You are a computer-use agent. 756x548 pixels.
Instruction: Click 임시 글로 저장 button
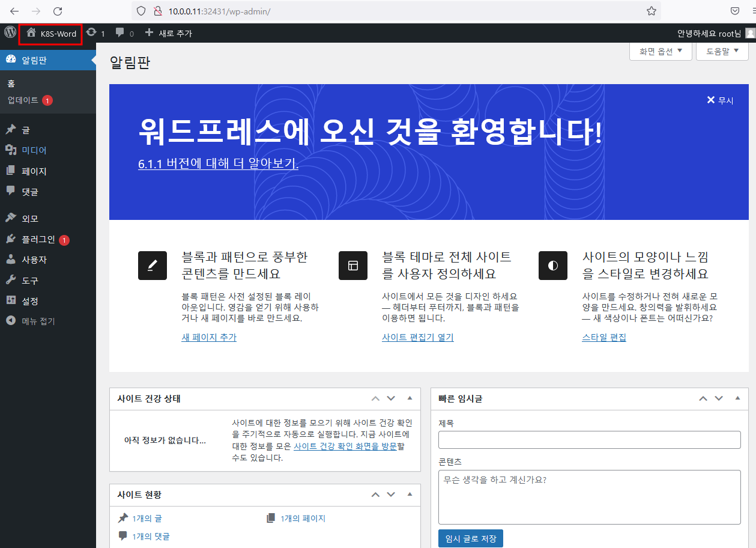coord(471,539)
